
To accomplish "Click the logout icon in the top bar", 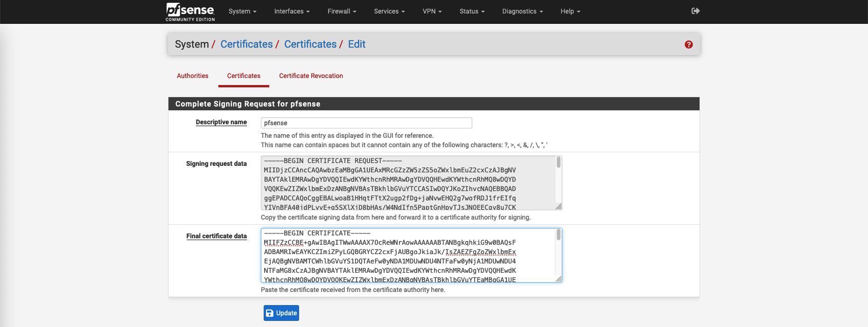I will coord(695,11).
